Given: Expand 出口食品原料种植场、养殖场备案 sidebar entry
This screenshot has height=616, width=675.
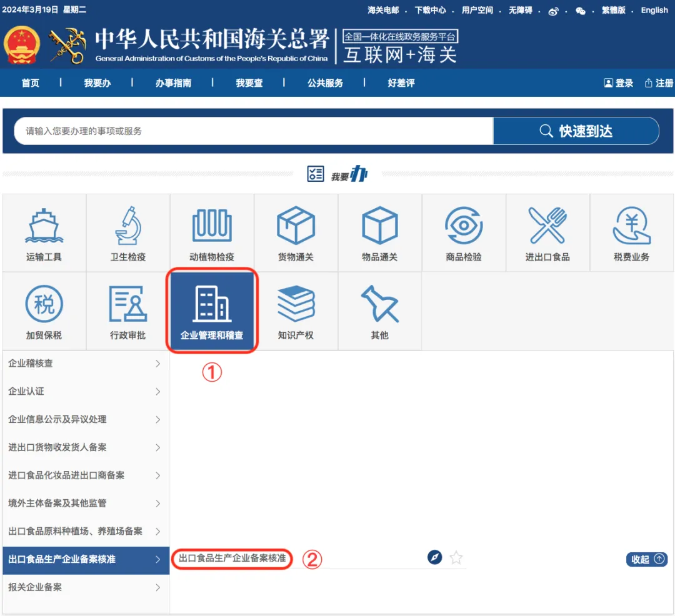Looking at the screenshot, I should click(x=86, y=531).
